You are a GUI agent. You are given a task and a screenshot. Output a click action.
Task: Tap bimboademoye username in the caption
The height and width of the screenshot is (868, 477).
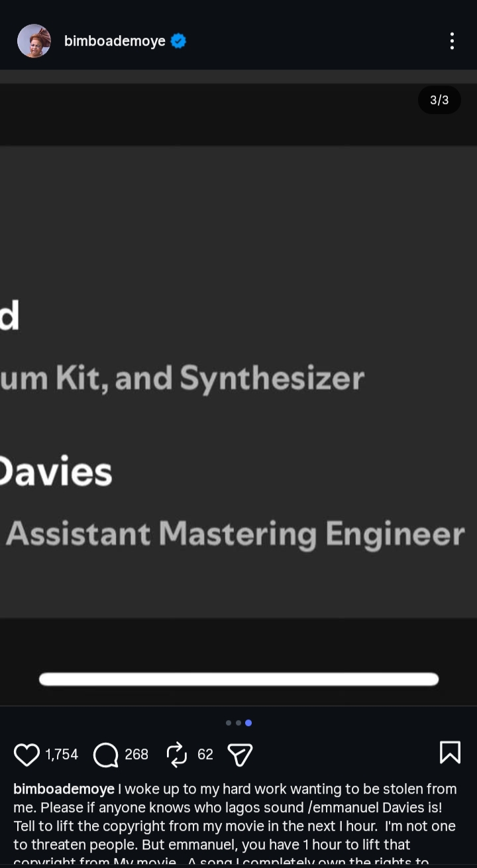[x=64, y=789]
